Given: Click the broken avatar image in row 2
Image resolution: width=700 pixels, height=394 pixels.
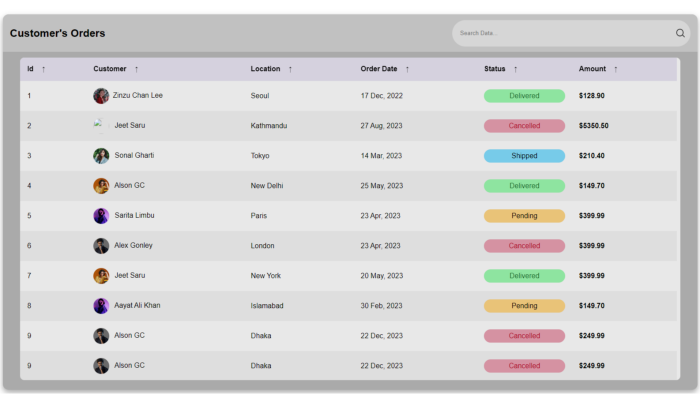Looking at the screenshot, I should click(101, 126).
